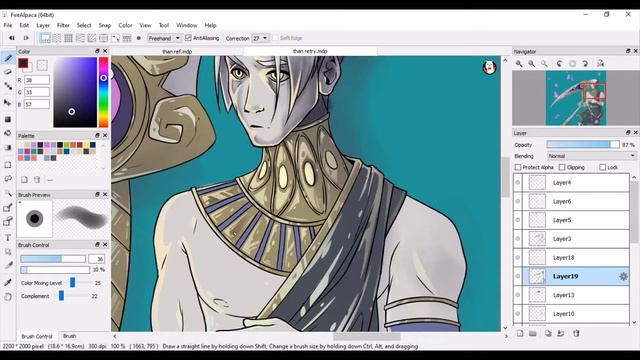Select the Bucket fill tool

[x=8, y=133]
